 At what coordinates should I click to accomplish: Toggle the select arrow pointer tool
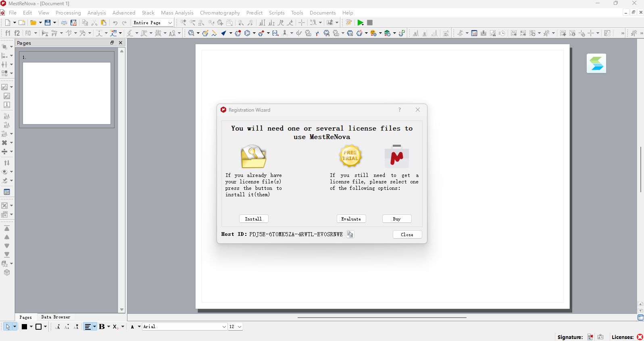8,326
